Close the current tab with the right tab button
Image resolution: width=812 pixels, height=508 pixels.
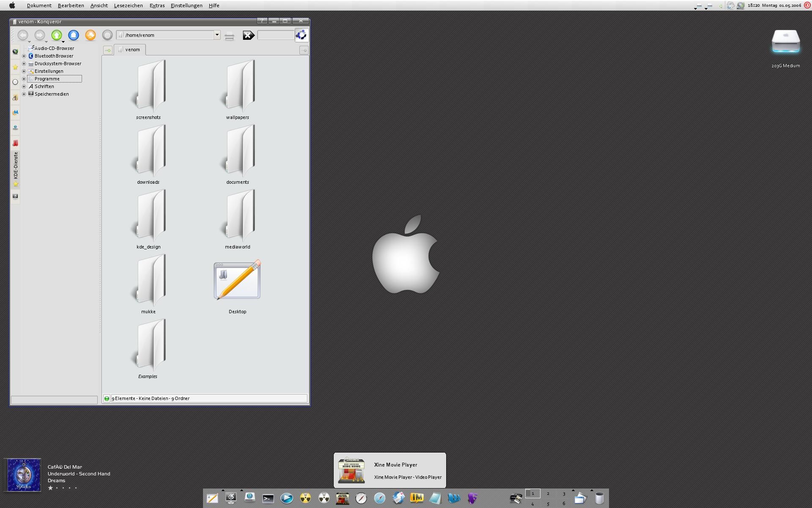pos(304,50)
